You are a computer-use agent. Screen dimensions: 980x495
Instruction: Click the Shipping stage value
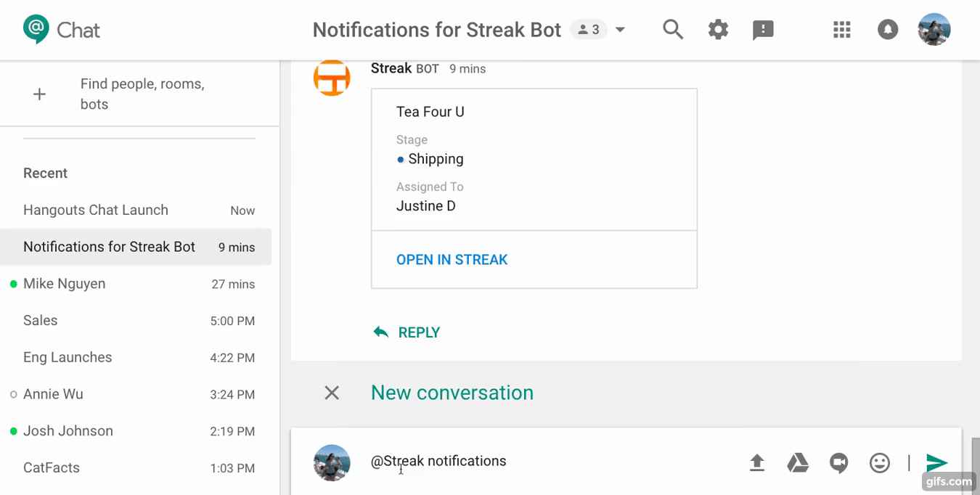(x=436, y=159)
